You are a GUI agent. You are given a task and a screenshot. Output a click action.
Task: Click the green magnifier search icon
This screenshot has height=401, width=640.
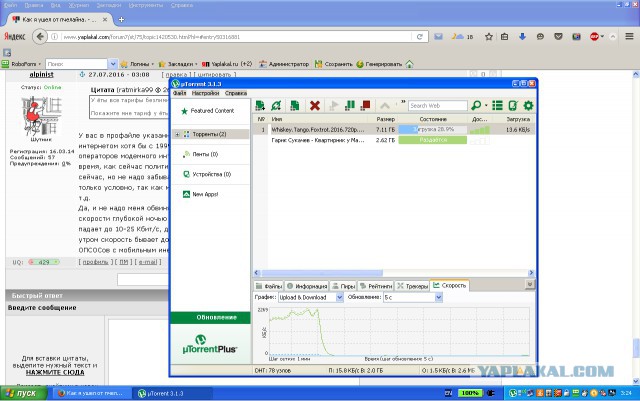(476, 105)
